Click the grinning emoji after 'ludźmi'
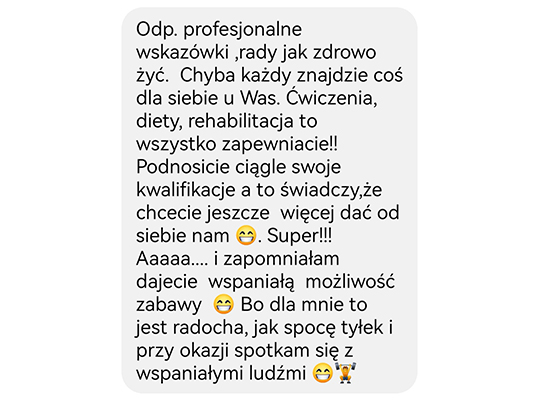 tap(322, 373)
